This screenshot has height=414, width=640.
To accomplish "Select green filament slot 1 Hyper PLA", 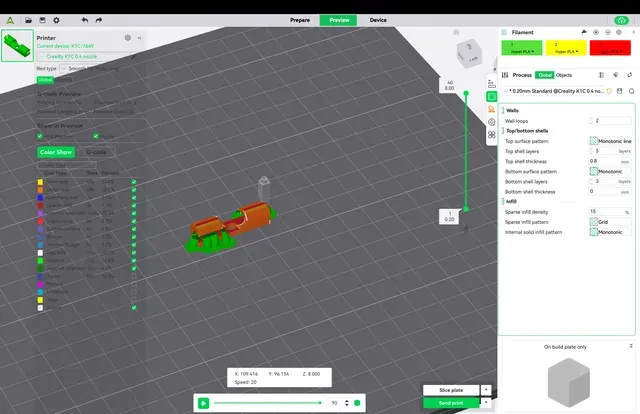I will pyautogui.click(x=522, y=48).
